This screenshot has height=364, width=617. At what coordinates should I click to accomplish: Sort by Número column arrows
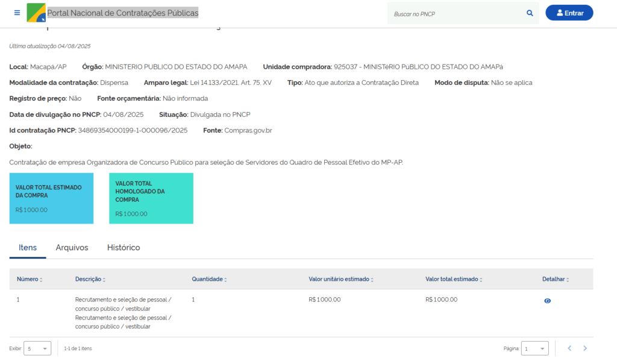point(41,280)
